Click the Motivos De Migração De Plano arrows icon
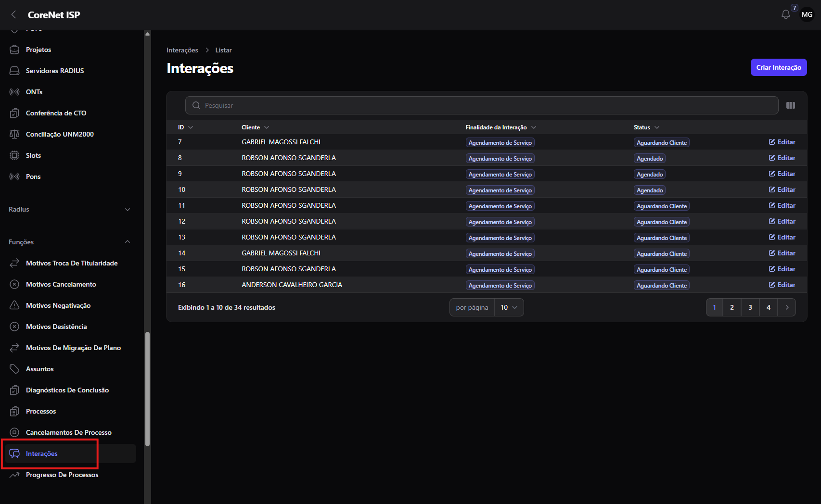 (x=14, y=348)
